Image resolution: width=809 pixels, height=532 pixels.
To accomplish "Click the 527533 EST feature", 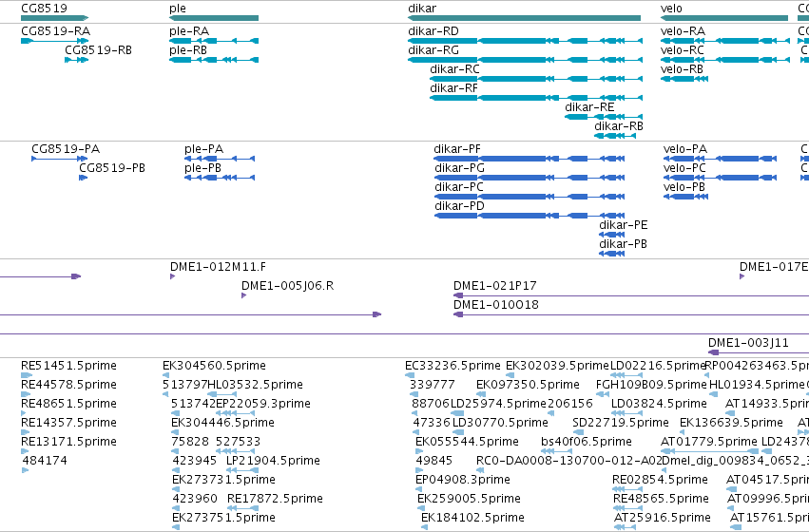I will point(235,451).
